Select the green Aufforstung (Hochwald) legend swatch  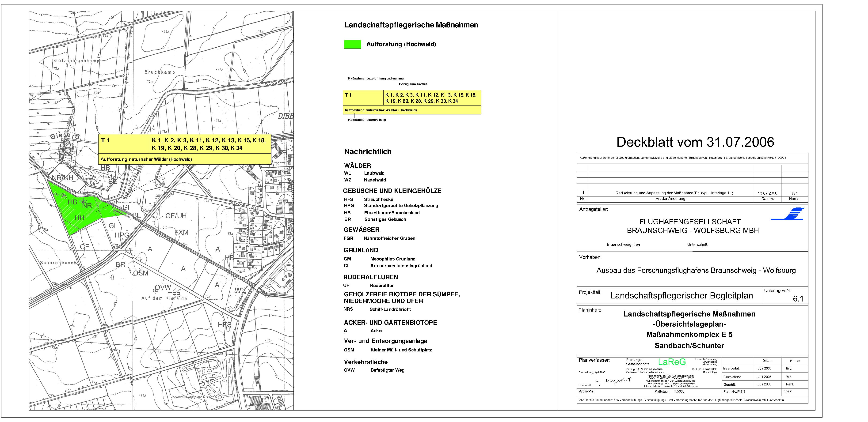click(352, 45)
